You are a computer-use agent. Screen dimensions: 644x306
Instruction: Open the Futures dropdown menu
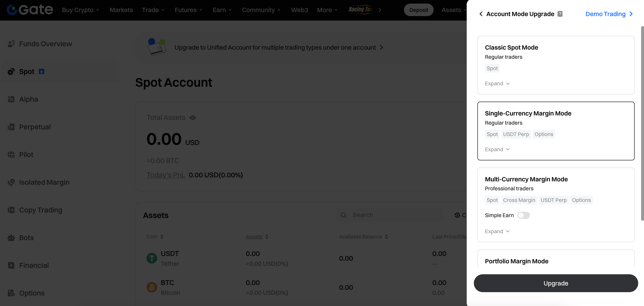[x=188, y=10]
